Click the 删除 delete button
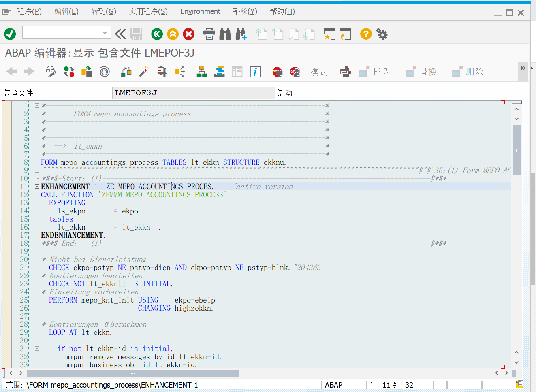Viewport: 536px width, 392px height. click(x=468, y=72)
